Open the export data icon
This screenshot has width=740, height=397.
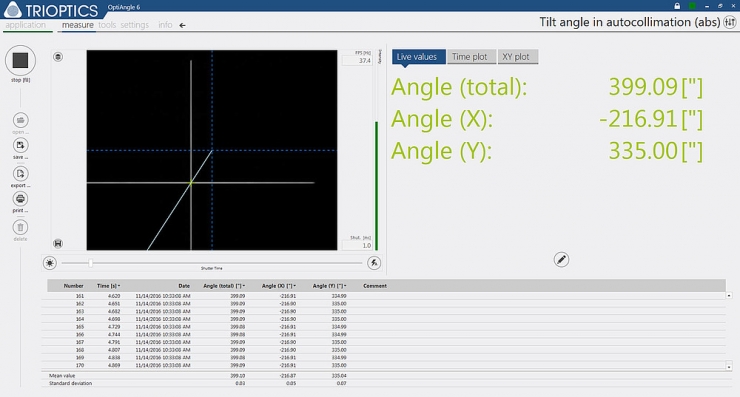click(x=20, y=174)
